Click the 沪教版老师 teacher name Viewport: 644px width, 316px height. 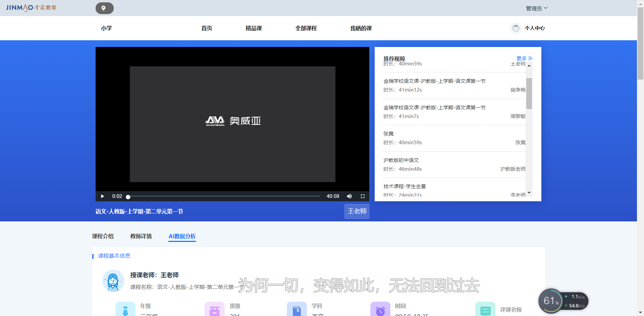[513, 169]
